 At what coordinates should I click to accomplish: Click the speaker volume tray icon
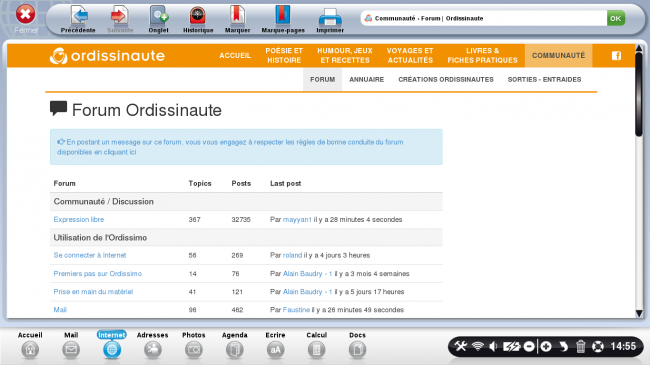click(493, 346)
